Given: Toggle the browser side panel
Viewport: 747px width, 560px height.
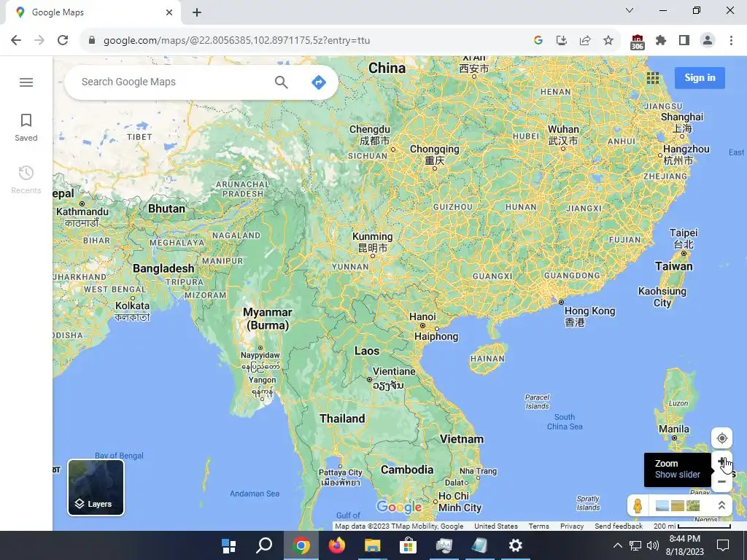Looking at the screenshot, I should point(684,40).
